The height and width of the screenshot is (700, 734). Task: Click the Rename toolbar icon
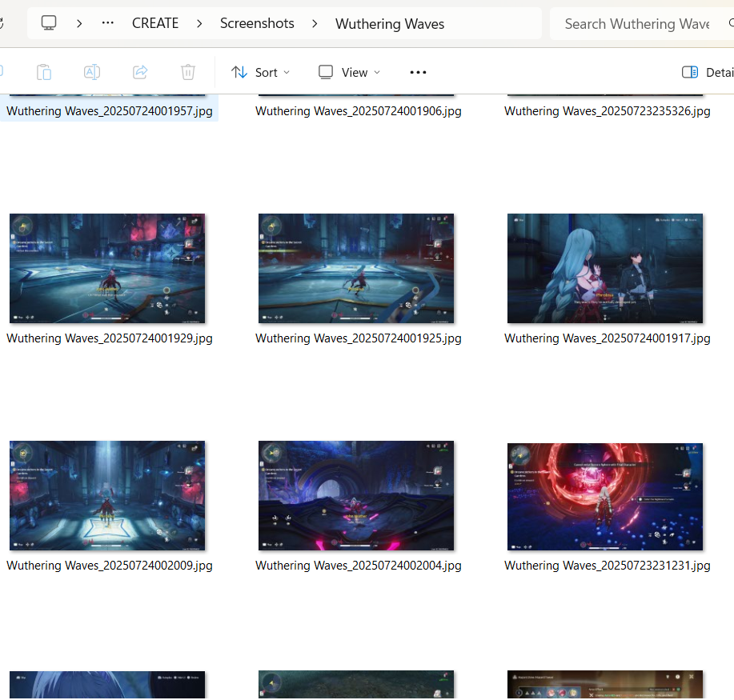(92, 72)
